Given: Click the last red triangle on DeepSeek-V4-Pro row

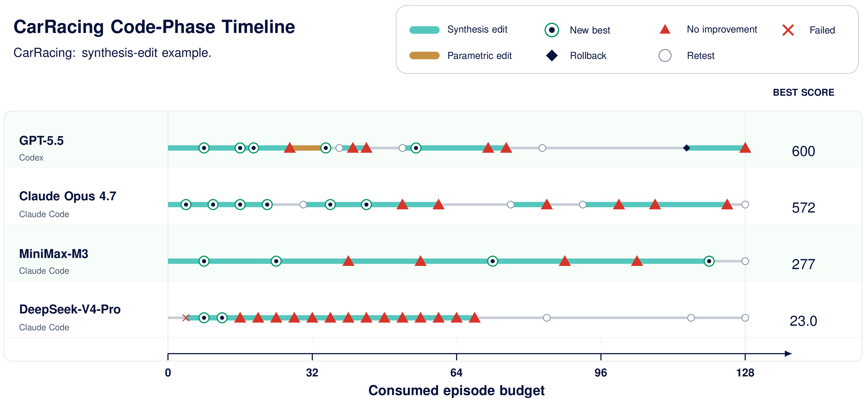Looking at the screenshot, I should [474, 317].
